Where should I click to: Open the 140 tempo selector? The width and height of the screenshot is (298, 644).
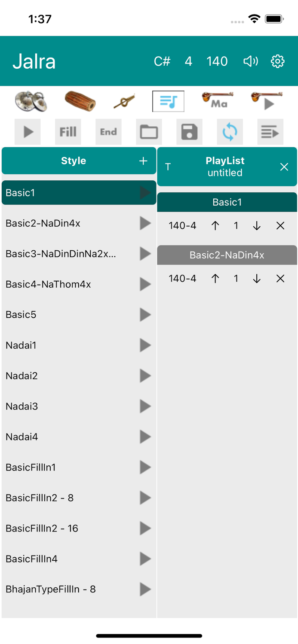[217, 61]
